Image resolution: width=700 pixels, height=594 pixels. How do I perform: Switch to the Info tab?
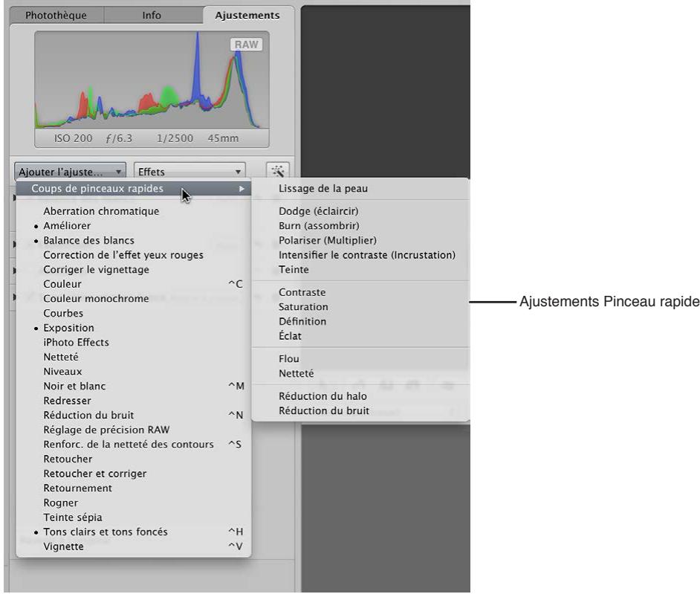[152, 15]
